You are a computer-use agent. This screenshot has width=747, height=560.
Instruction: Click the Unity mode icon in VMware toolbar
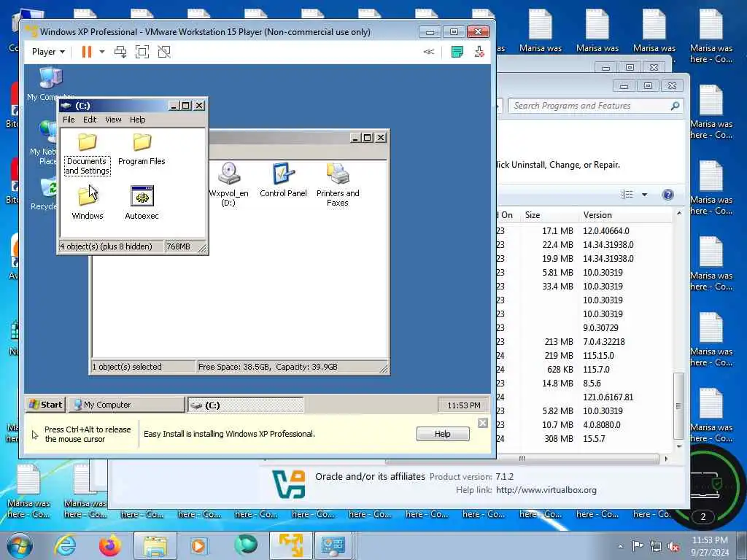pyautogui.click(x=164, y=52)
